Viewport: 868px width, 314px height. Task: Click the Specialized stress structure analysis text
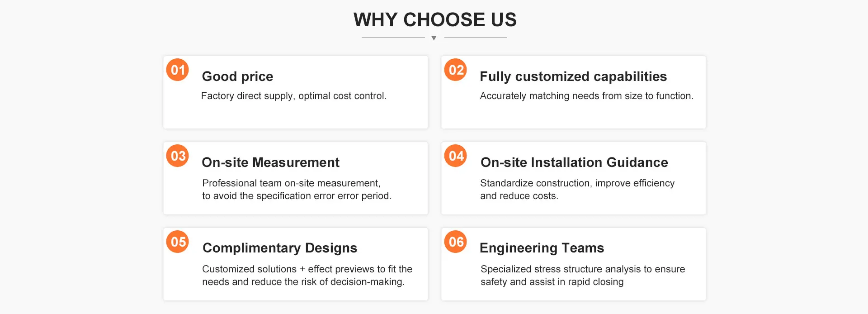tap(583, 276)
